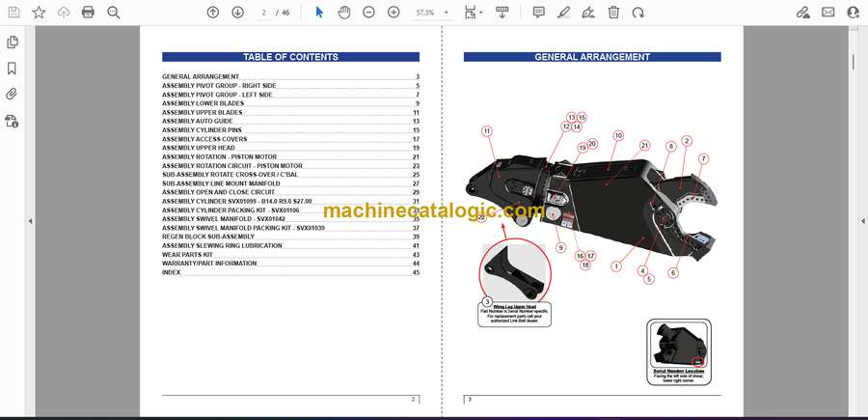868x420 pixels.
Task: Send the file by email envelope icon
Action: pyautogui.click(x=828, y=13)
